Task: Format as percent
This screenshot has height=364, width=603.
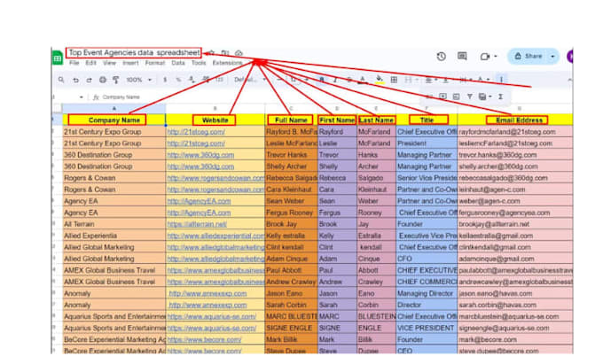Action: coord(178,80)
